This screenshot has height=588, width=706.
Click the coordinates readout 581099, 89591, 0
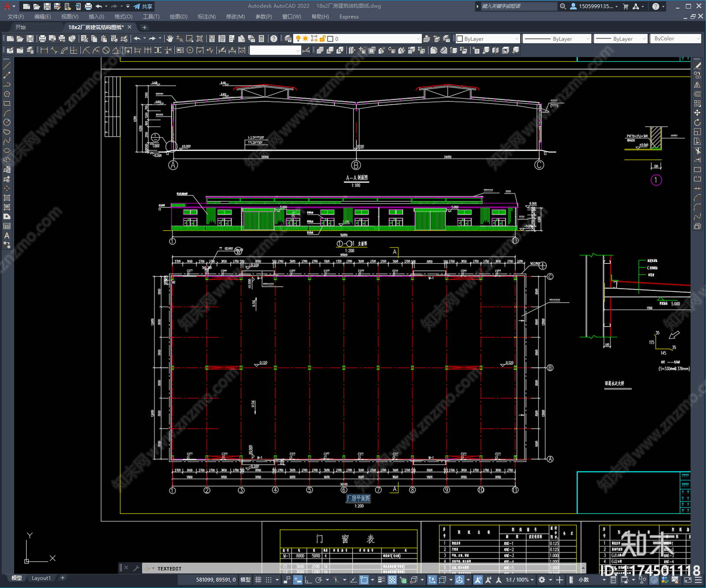click(216, 580)
